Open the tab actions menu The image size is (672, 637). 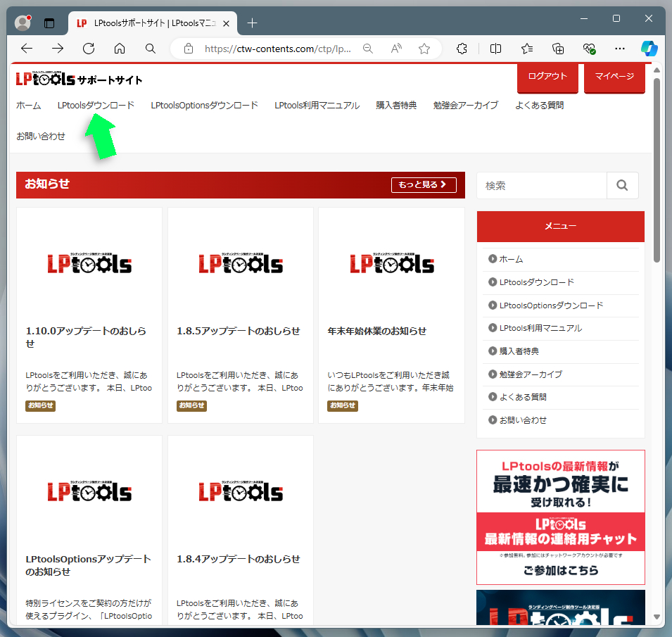point(49,23)
